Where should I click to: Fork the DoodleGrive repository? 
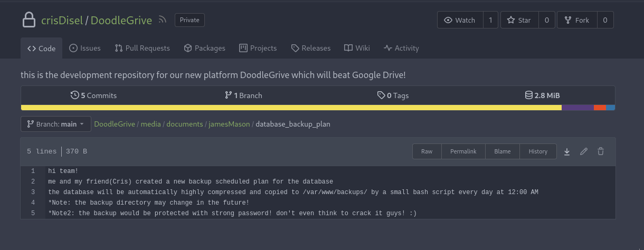coord(577,20)
